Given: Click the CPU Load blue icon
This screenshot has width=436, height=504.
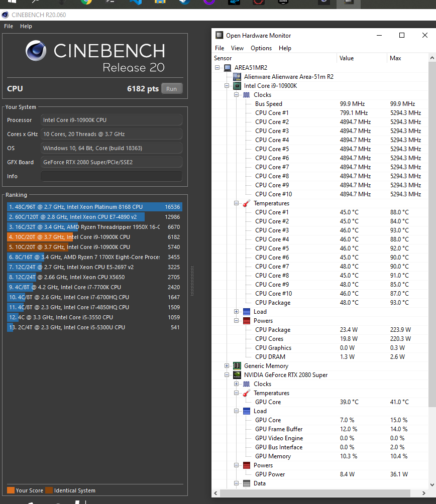Looking at the screenshot, I should tap(247, 311).
